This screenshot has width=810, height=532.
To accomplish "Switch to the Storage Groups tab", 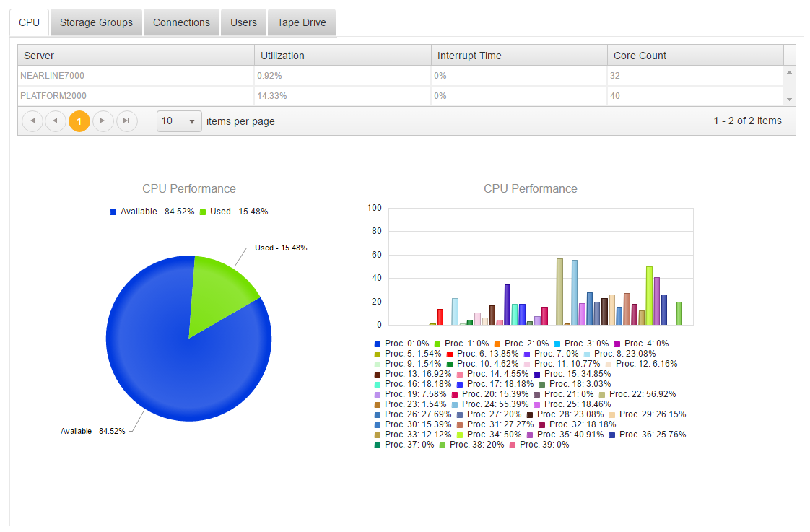I will [x=96, y=22].
